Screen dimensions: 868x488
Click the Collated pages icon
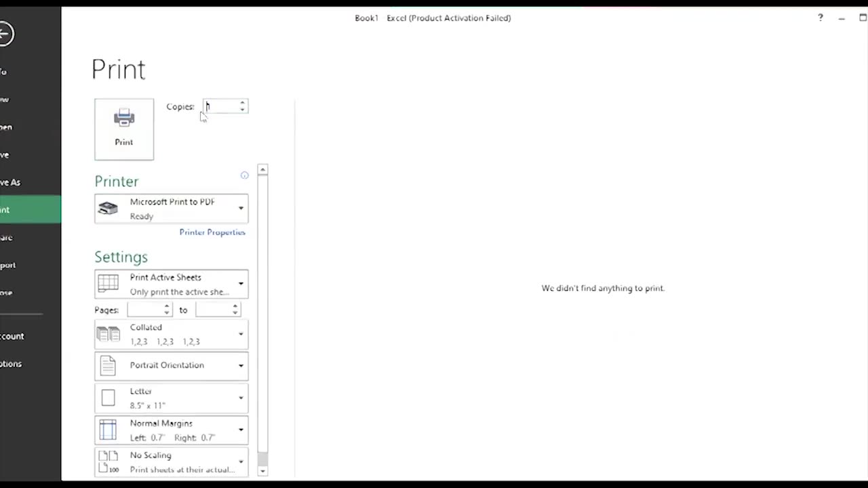pyautogui.click(x=108, y=334)
